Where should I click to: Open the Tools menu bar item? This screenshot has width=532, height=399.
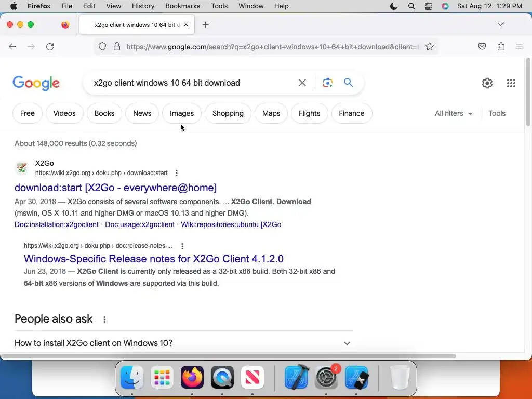pos(219,6)
